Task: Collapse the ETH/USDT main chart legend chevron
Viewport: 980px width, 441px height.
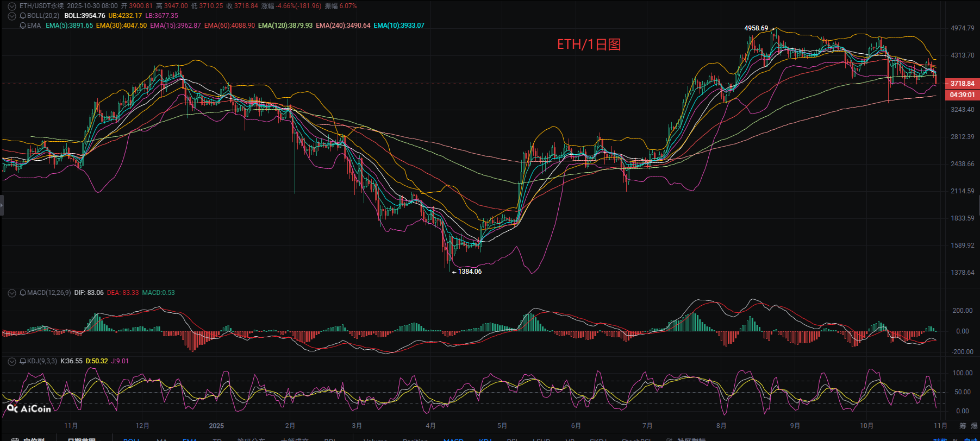Action: tap(12, 6)
